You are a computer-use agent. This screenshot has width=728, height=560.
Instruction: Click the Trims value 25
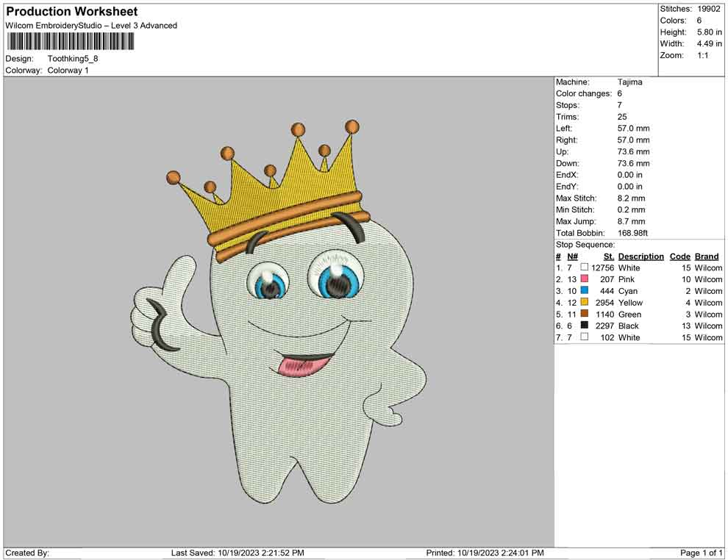pos(622,117)
